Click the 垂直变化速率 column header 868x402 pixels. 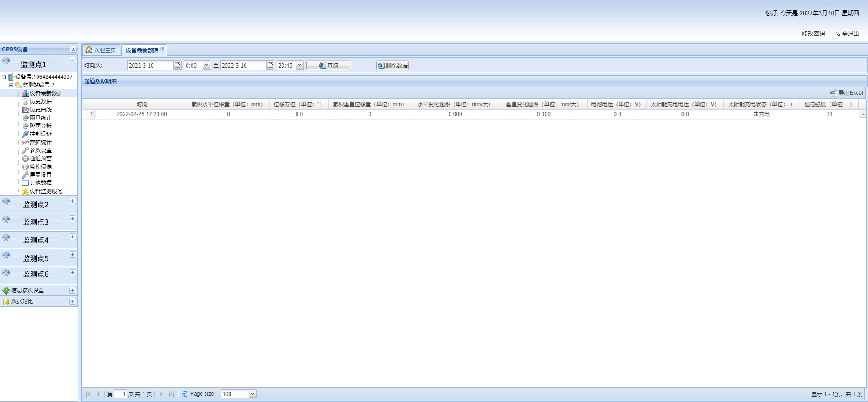pos(543,104)
